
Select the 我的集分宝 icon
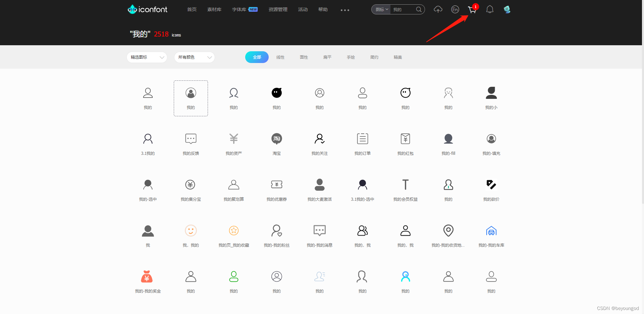tap(190, 185)
